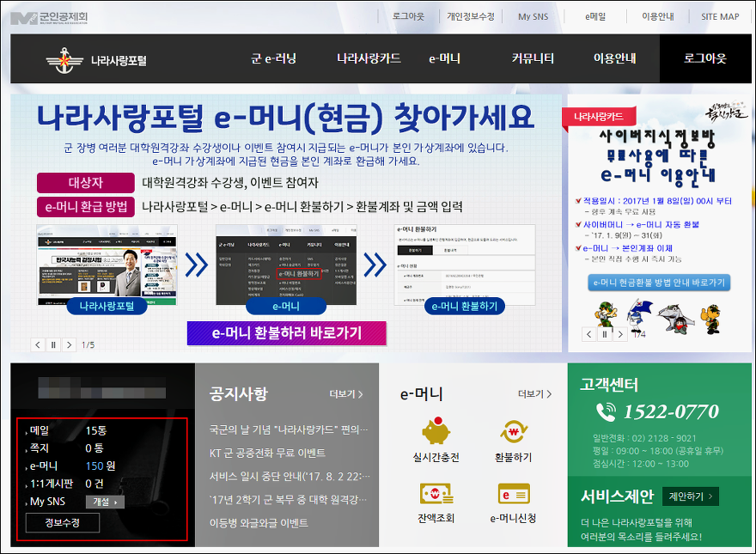
Task: Open the 커뮤니티 menu
Action: pyautogui.click(x=533, y=58)
